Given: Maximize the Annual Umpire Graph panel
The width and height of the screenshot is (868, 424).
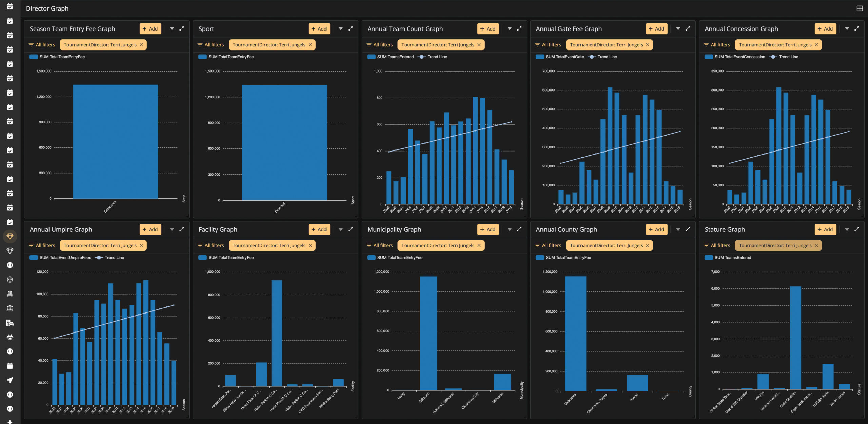Looking at the screenshot, I should [182, 229].
